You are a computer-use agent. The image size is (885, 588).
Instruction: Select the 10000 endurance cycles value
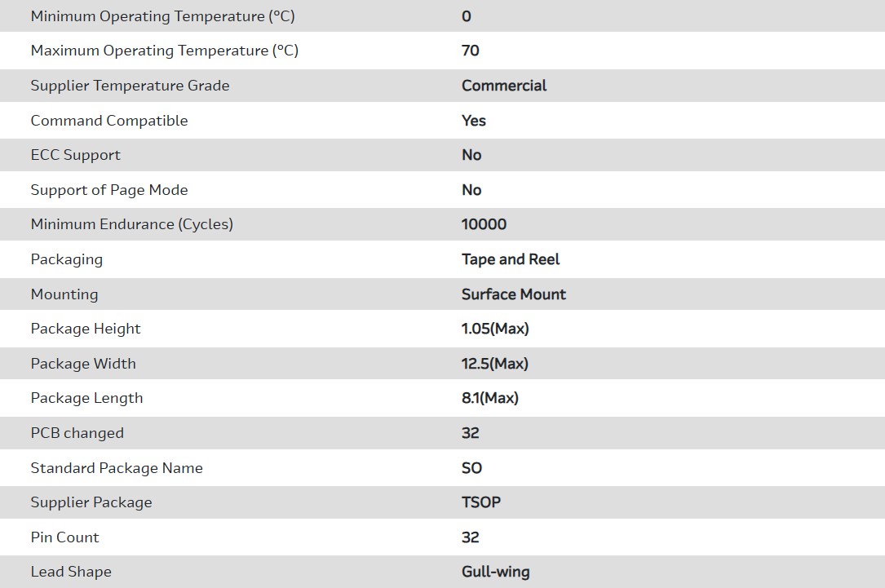pyautogui.click(x=484, y=224)
